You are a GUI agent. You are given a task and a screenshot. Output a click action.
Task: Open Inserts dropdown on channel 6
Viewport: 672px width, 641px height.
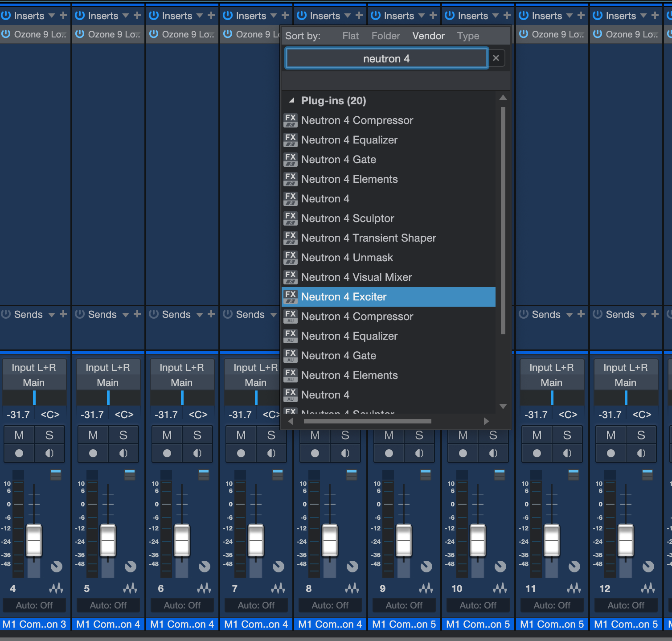(x=200, y=16)
